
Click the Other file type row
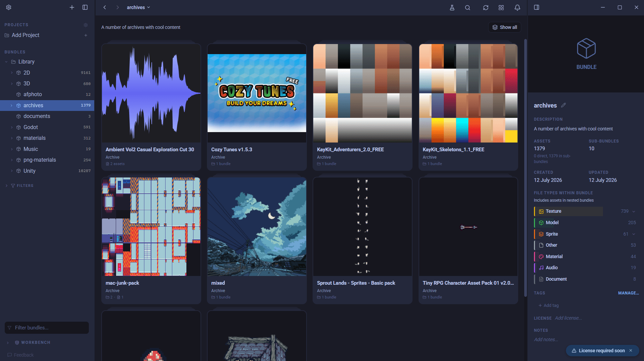tap(586, 245)
